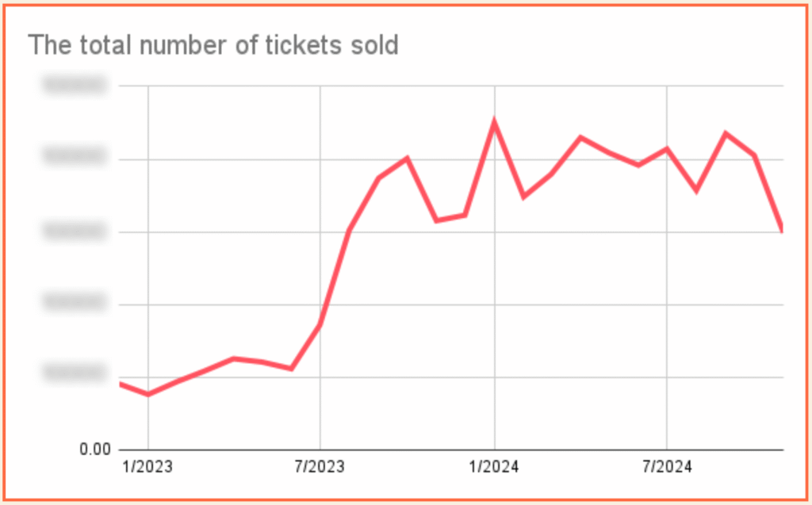Click the line's data point on the 7/2023 gridline
This screenshot has height=505, width=812.
tap(320, 323)
